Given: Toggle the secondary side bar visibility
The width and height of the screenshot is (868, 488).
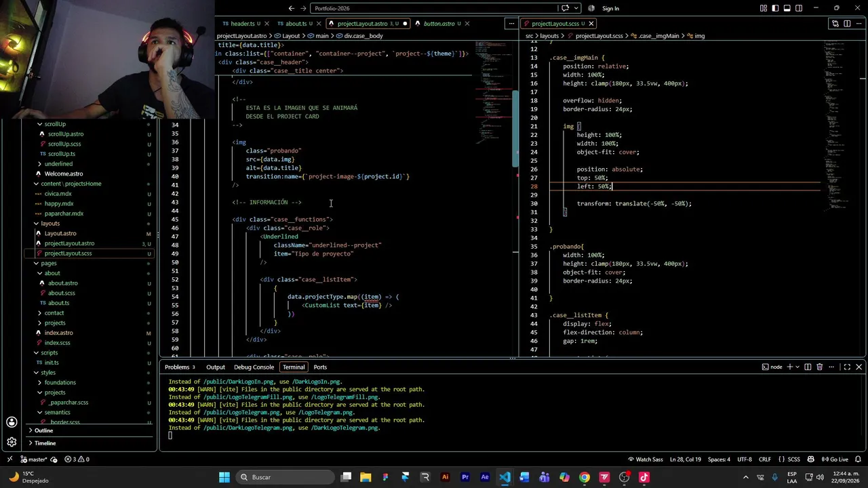Looking at the screenshot, I should tap(799, 8).
